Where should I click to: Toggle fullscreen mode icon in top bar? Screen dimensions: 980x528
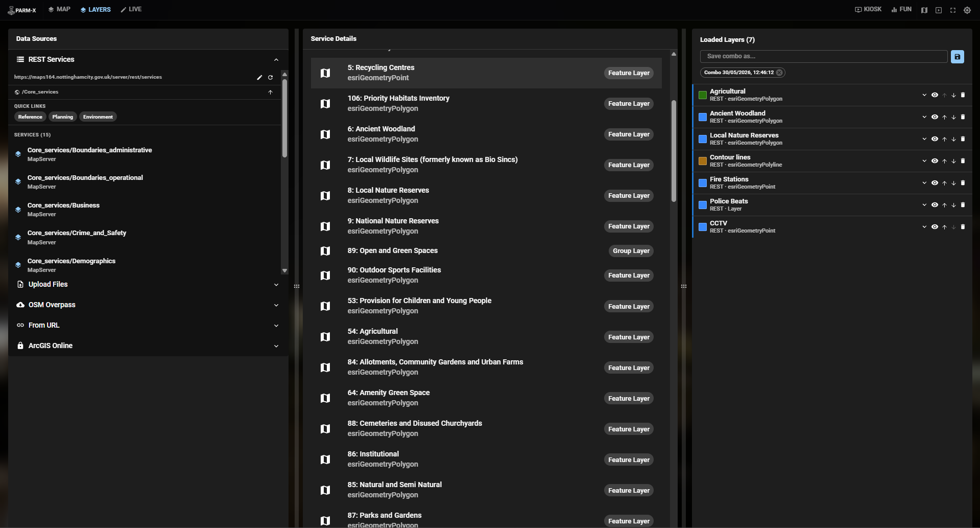953,10
